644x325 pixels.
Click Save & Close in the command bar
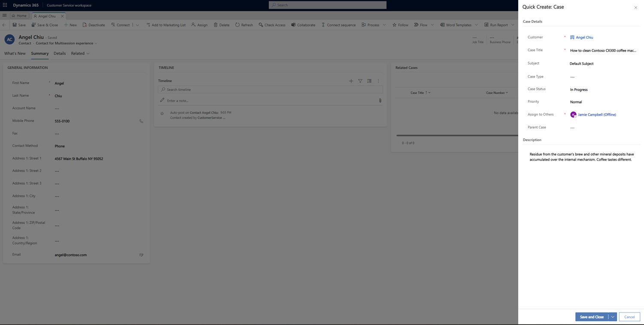(x=45, y=25)
